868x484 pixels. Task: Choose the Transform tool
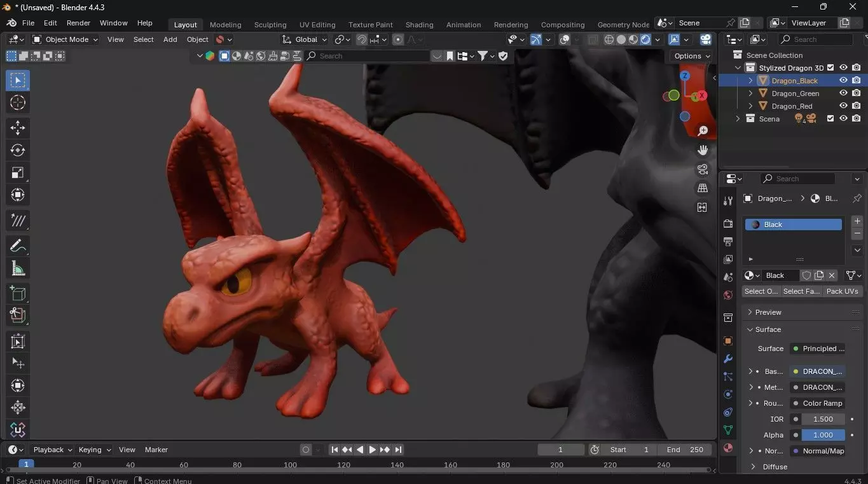18,195
